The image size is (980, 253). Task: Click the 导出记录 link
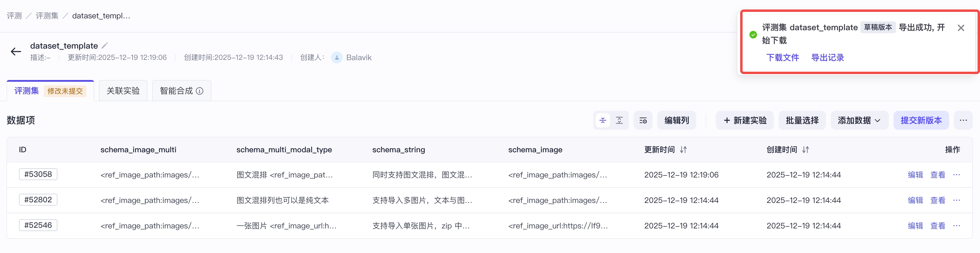(x=828, y=58)
